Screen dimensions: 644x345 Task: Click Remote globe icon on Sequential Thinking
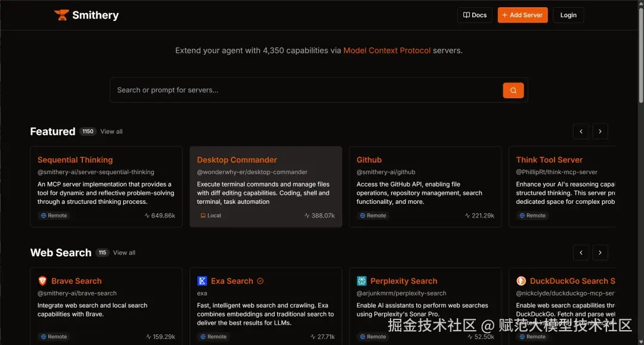(44, 215)
